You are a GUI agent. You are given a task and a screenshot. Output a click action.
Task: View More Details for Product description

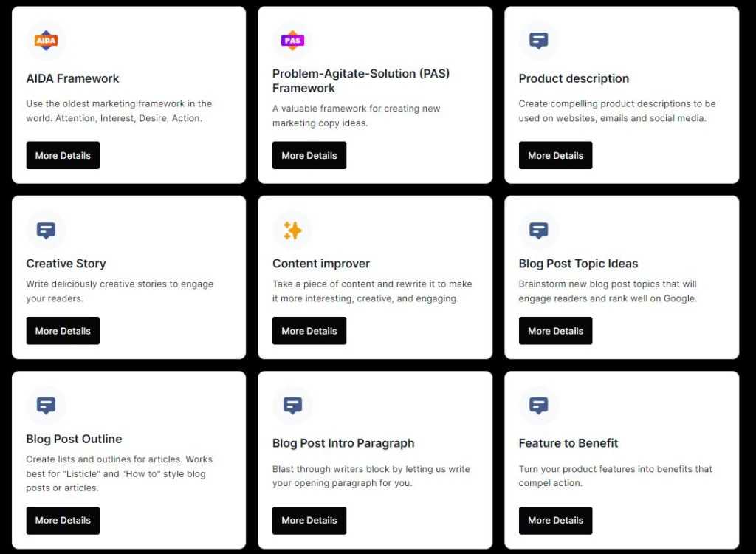click(x=555, y=156)
